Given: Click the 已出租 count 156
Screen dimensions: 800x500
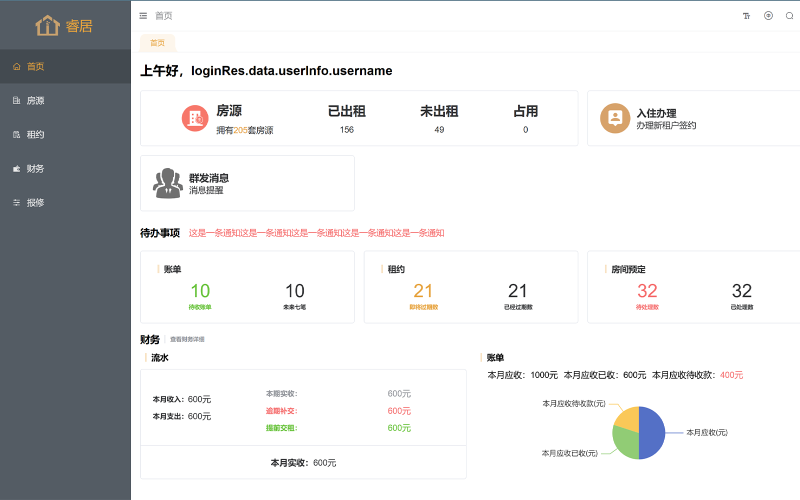Looking at the screenshot, I should point(347,130).
